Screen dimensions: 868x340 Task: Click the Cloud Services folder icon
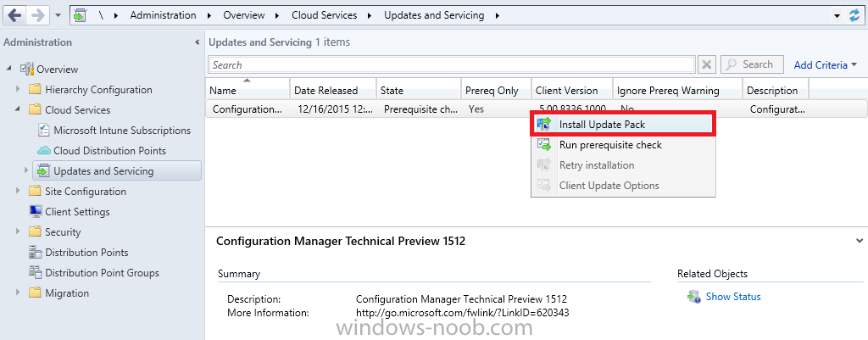tap(35, 109)
